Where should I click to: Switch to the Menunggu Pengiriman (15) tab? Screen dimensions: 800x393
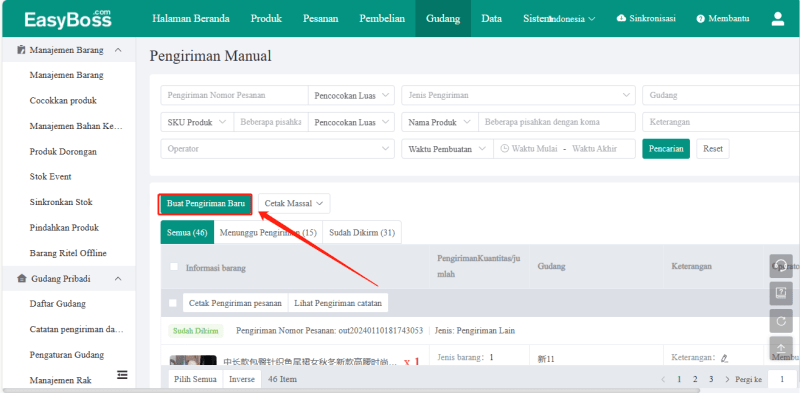[268, 232]
